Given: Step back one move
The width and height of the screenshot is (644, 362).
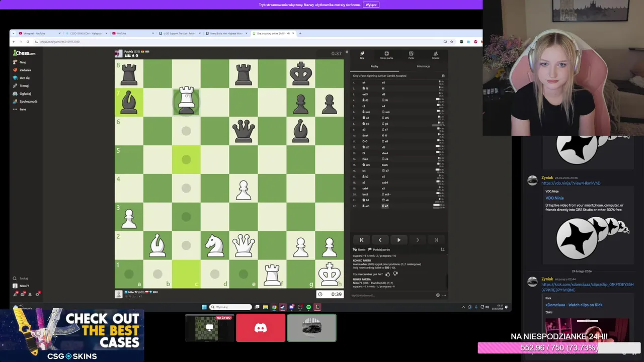Looking at the screenshot, I should 380,240.
